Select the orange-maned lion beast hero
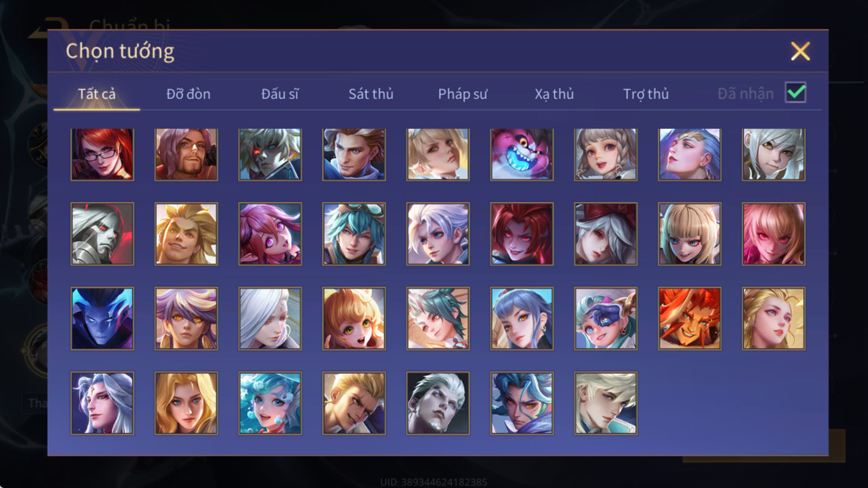The image size is (868, 488). pyautogui.click(x=690, y=318)
